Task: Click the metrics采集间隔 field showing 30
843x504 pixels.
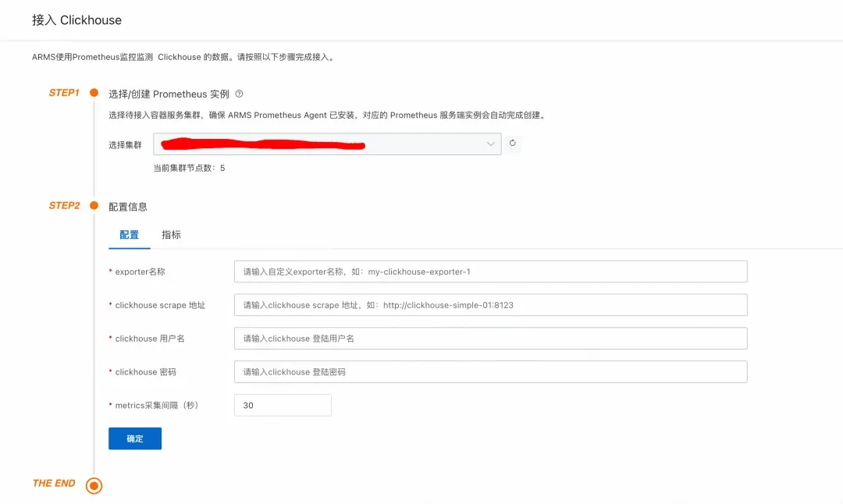Action: (x=283, y=405)
